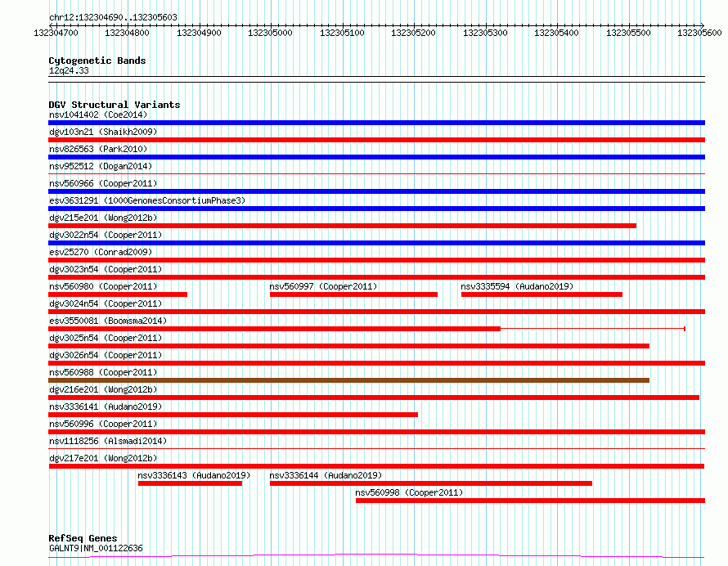Click the red nsv560997 variant bar
Viewport: 728px width, 566px height.
pyautogui.click(x=354, y=294)
